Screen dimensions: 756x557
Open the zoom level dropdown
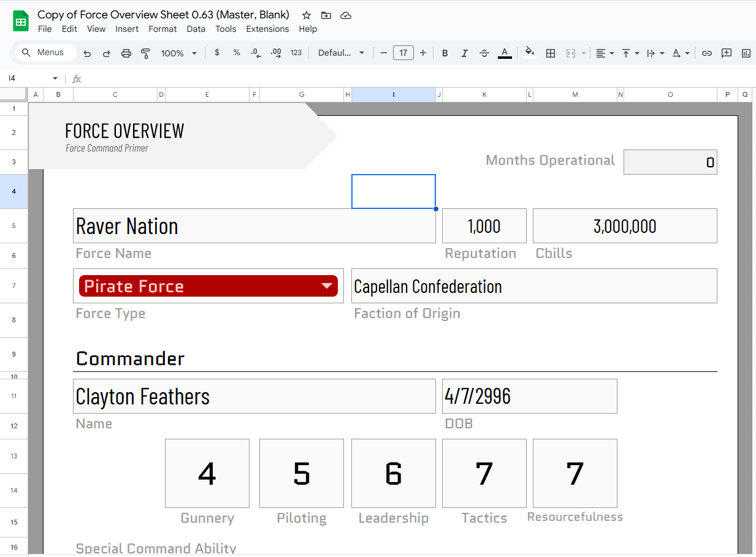(x=178, y=53)
